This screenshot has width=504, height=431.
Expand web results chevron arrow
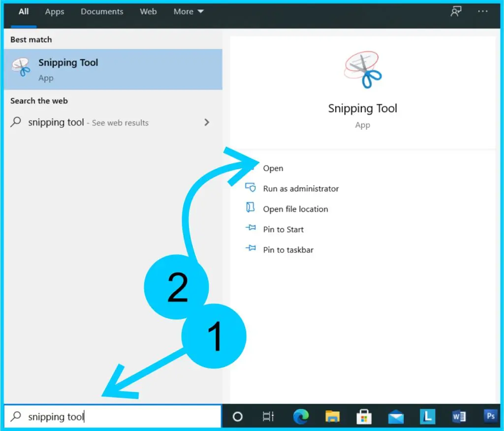tap(207, 122)
